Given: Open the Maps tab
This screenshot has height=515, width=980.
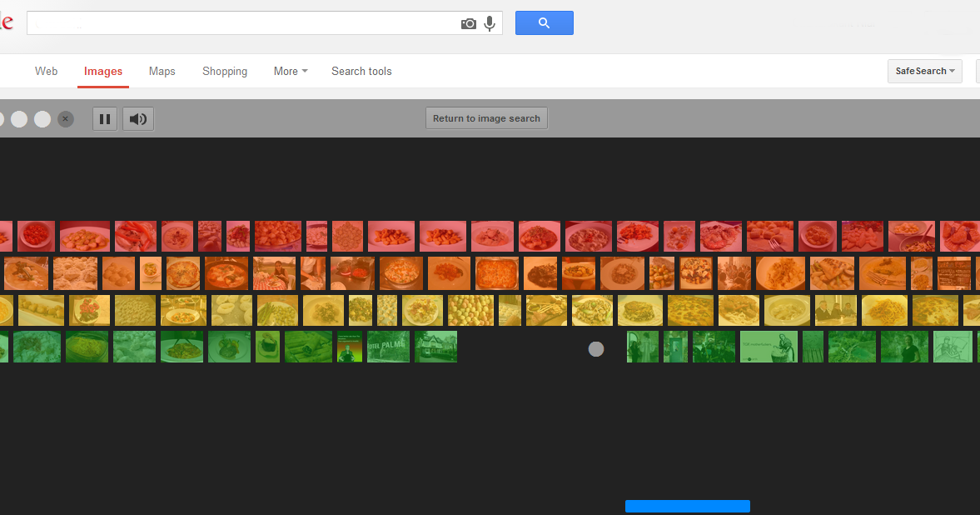Looking at the screenshot, I should click(x=162, y=72).
